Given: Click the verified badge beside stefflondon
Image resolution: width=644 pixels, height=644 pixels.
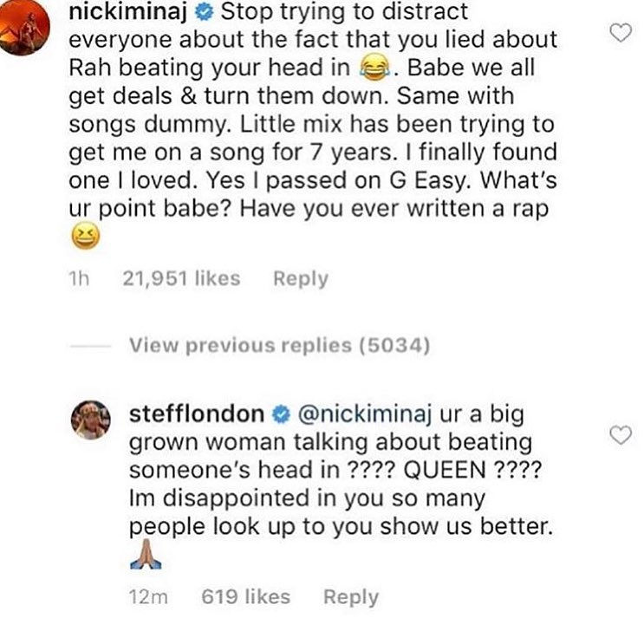Looking at the screenshot, I should pyautogui.click(x=282, y=414).
